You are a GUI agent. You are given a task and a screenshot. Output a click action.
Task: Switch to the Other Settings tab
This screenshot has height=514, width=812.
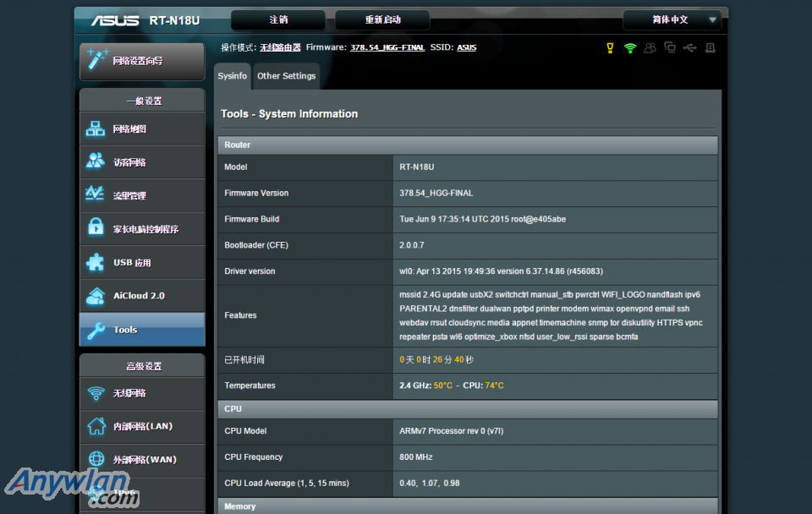[x=287, y=76]
